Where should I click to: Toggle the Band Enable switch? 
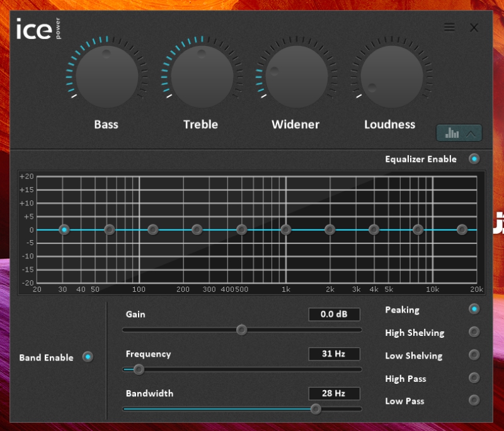click(88, 357)
